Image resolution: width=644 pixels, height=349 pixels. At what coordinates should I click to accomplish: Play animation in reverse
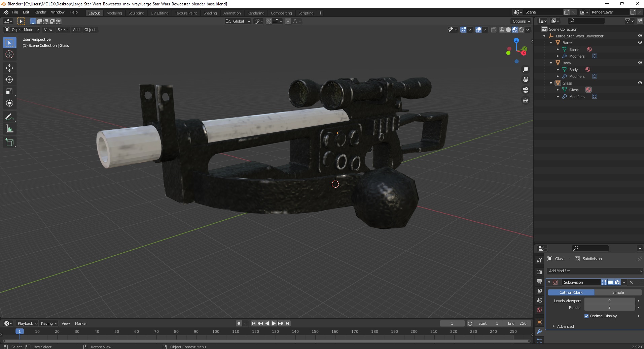coord(267,323)
